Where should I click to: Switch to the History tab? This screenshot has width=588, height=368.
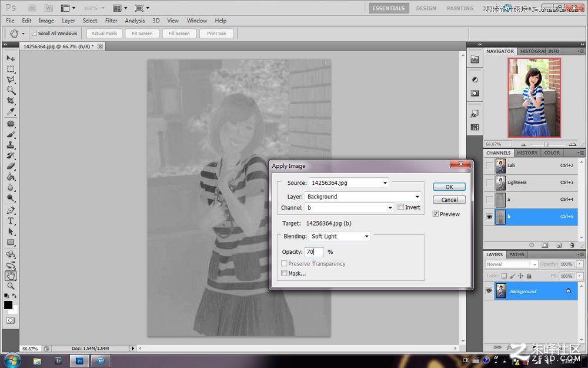527,153
